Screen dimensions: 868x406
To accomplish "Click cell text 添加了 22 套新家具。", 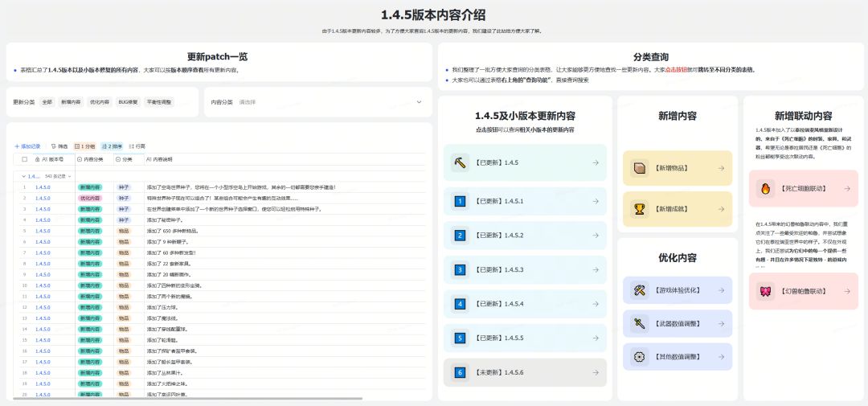I will click(170, 264).
